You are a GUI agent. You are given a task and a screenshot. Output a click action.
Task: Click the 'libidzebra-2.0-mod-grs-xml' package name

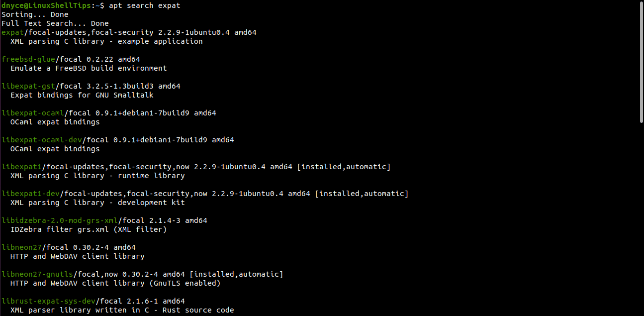tap(60, 220)
